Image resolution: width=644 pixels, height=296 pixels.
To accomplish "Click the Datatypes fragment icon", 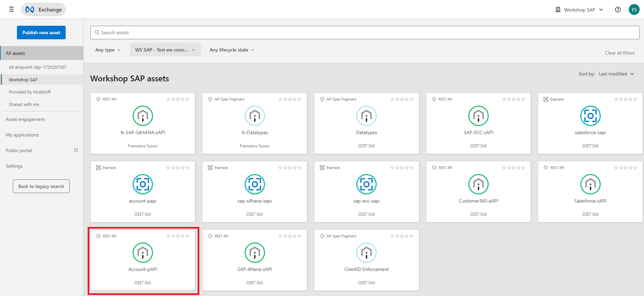I will [x=367, y=116].
